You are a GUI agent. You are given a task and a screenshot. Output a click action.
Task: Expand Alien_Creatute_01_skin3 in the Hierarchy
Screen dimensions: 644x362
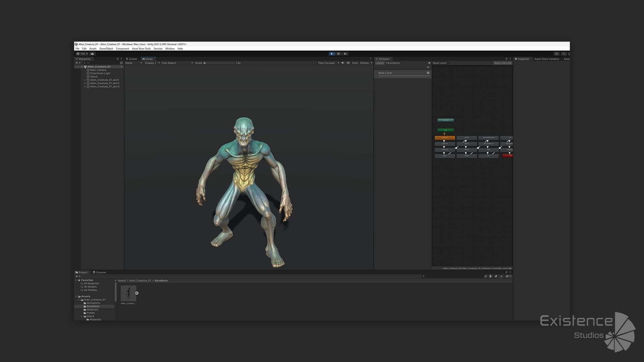(85, 86)
